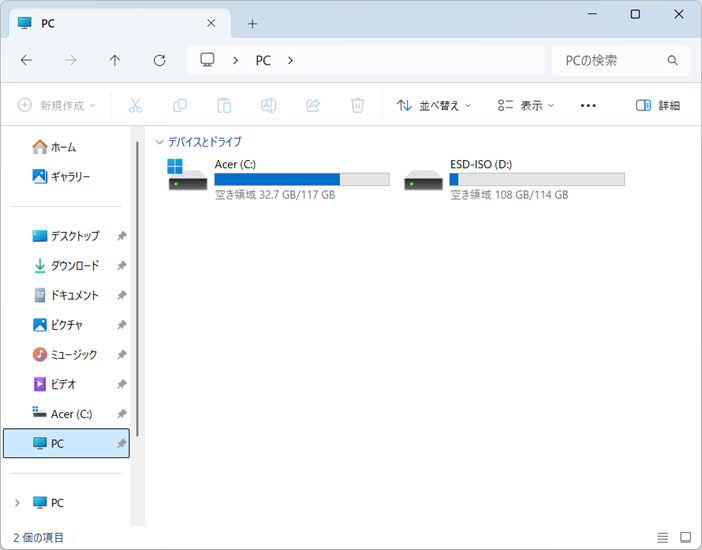
Task: Click the Cut scissors icon in toolbar
Action: point(135,105)
